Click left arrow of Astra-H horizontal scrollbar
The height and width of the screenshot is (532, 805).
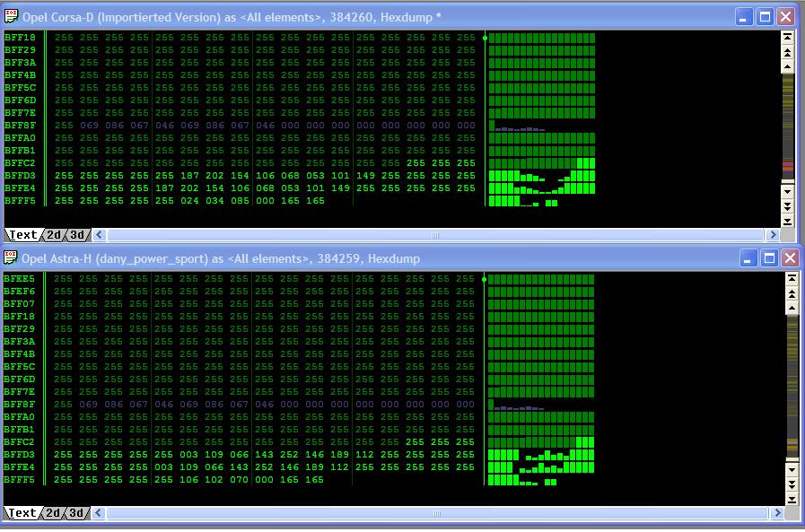[x=100, y=513]
